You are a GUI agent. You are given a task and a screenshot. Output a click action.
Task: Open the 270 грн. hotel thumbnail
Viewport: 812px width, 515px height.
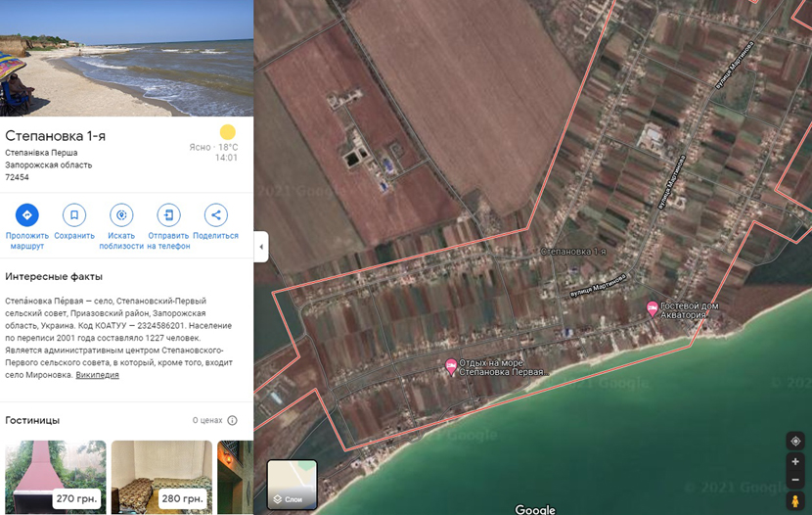[x=56, y=477]
